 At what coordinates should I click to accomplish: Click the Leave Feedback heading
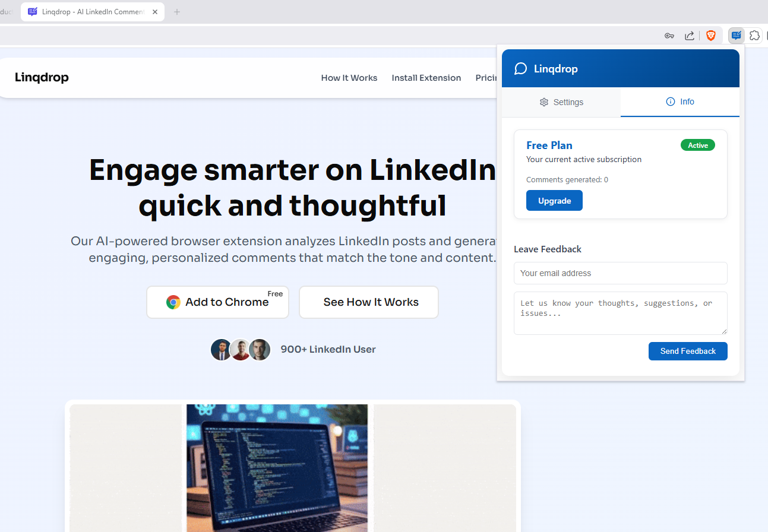pyautogui.click(x=548, y=249)
